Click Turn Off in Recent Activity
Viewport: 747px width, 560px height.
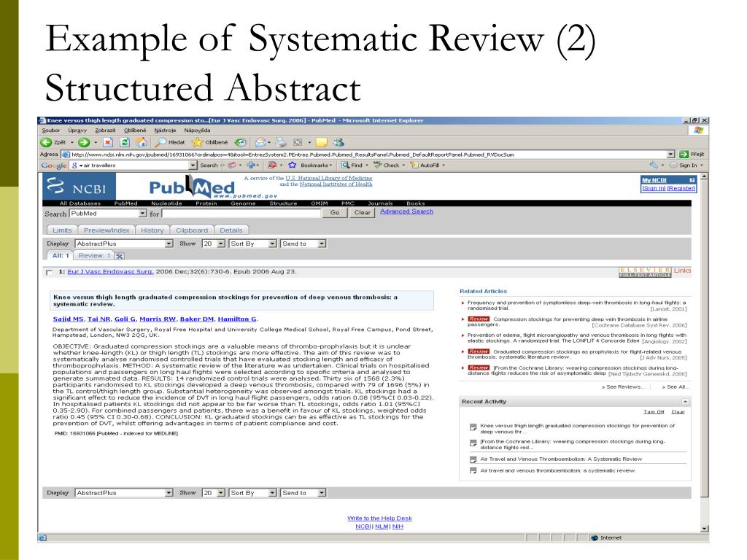654,412
